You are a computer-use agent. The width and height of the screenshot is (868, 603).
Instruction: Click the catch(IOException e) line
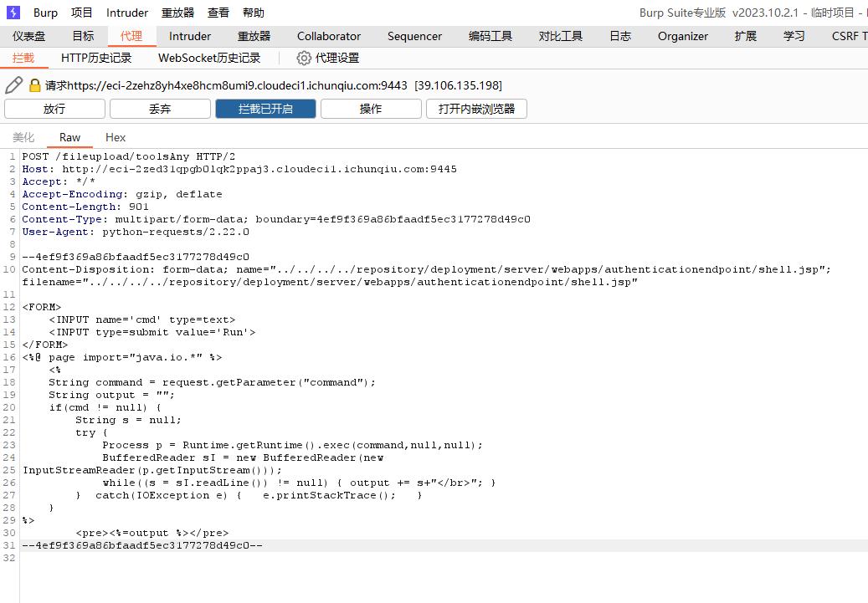coord(249,496)
